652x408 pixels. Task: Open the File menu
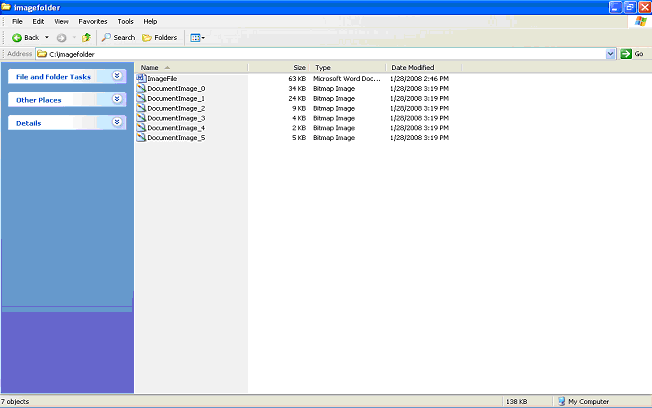(17, 21)
